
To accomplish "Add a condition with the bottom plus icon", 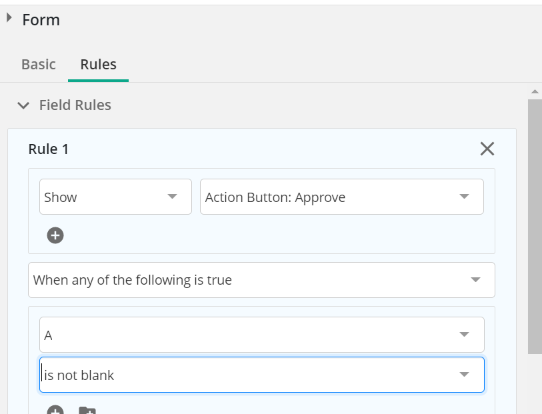I will click(x=55, y=410).
